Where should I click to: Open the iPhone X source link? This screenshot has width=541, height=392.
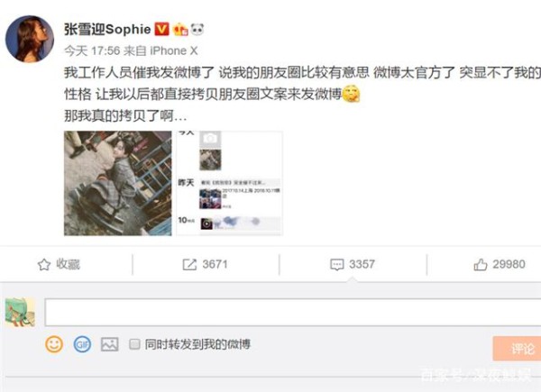(x=174, y=51)
